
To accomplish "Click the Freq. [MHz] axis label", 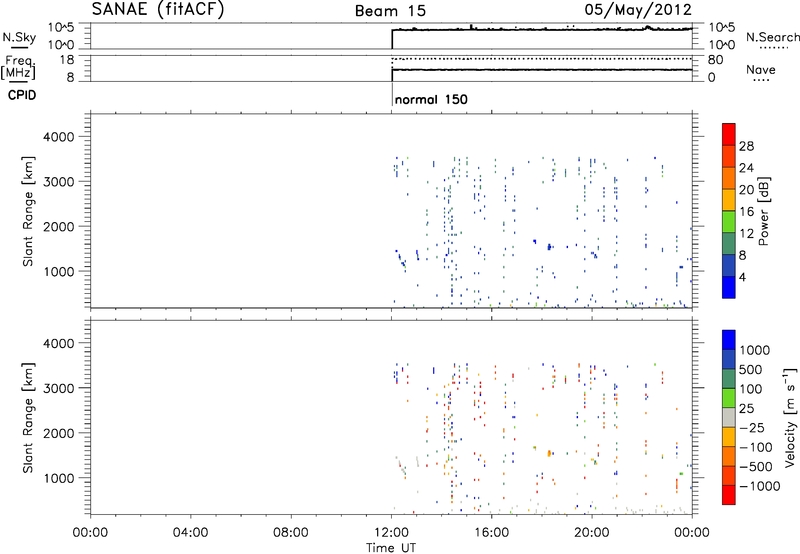I will [19, 67].
